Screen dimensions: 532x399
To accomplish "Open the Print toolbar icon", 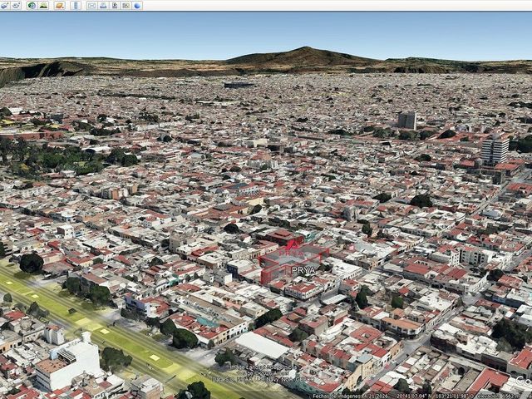I will pyautogui.click(x=103, y=6).
